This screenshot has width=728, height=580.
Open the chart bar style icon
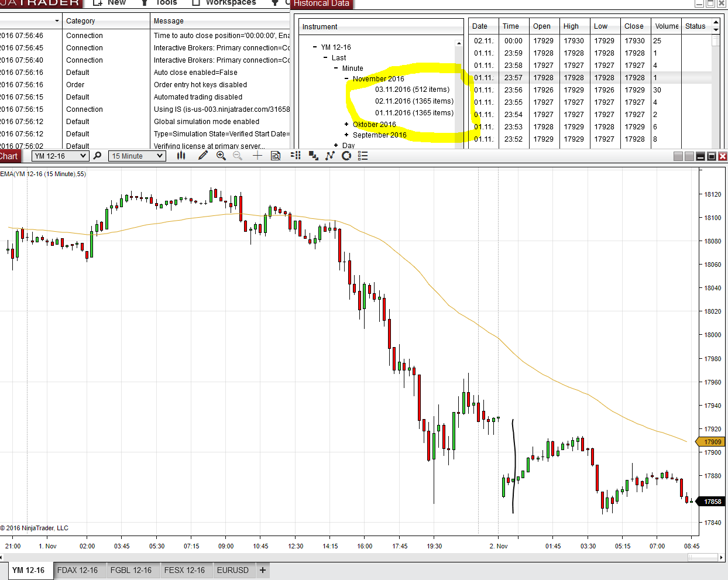[x=181, y=156]
